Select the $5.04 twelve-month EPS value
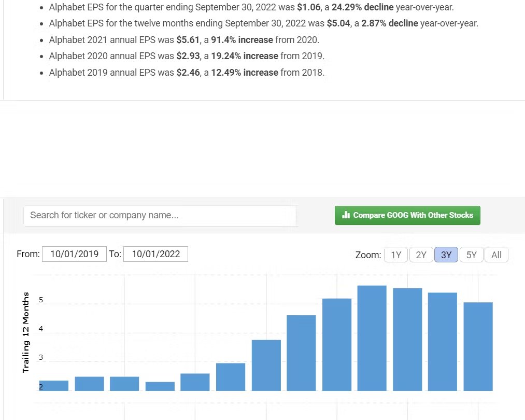This screenshot has height=420, width=525. tap(338, 23)
